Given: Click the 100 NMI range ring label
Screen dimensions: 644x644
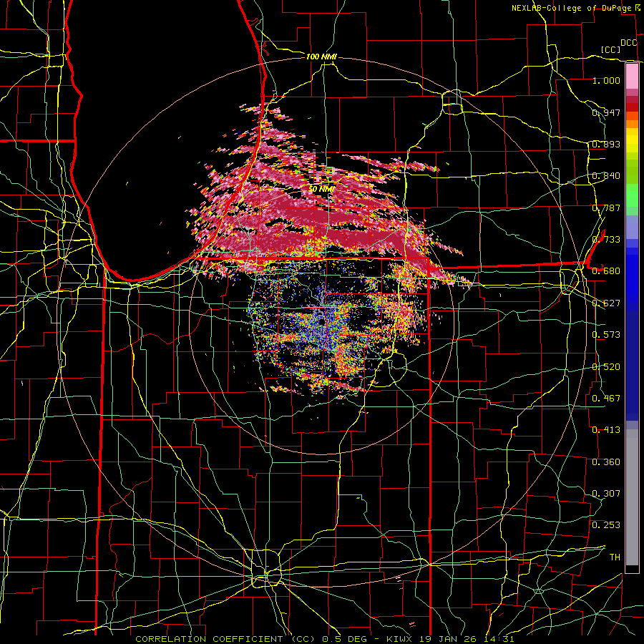Looking at the screenshot, I should click(x=321, y=57).
